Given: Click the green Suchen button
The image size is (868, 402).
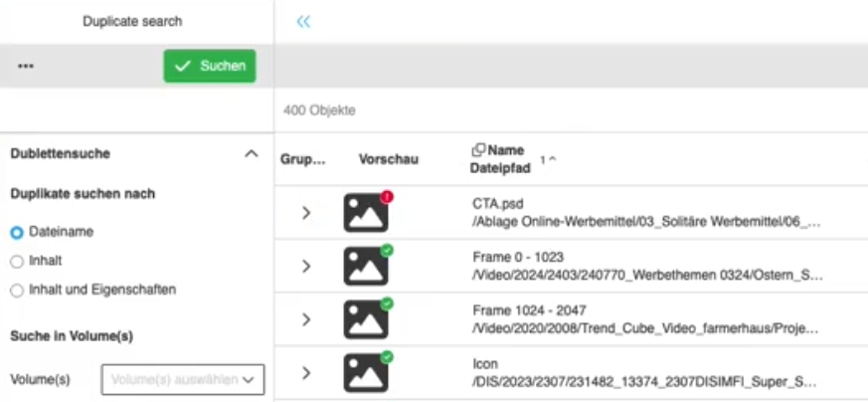Looking at the screenshot, I should click(209, 66).
